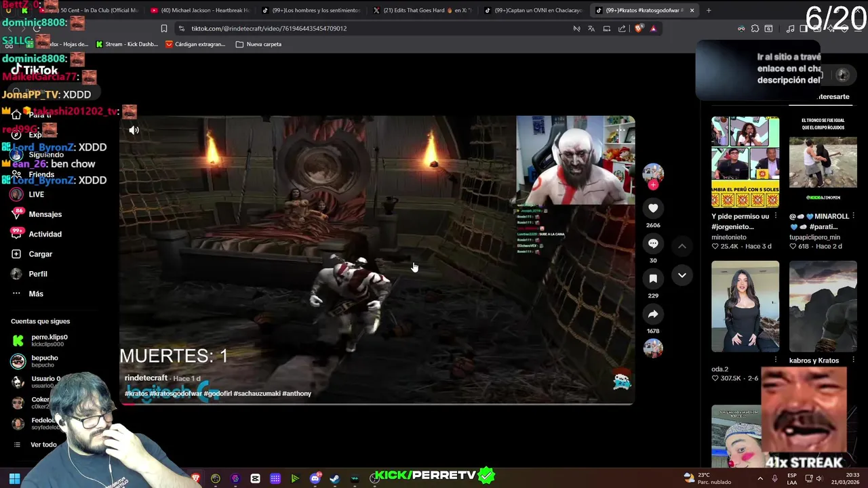Open options for the minetonieto video card

coord(776,216)
